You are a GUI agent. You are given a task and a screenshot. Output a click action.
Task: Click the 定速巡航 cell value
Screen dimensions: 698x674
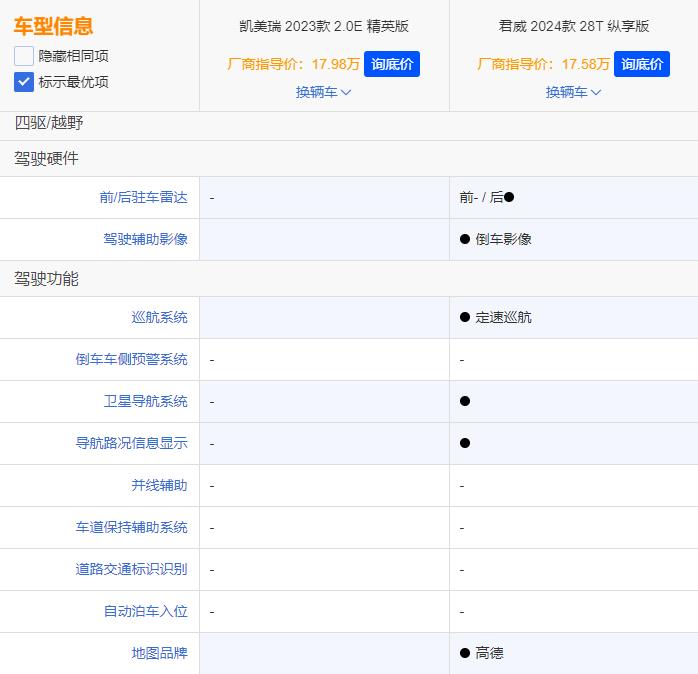click(503, 317)
